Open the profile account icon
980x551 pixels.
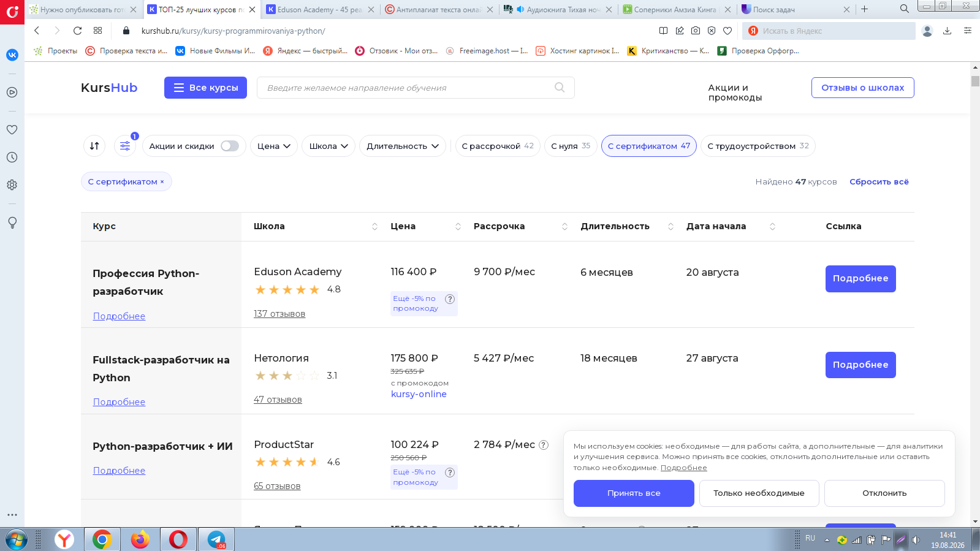point(927,31)
